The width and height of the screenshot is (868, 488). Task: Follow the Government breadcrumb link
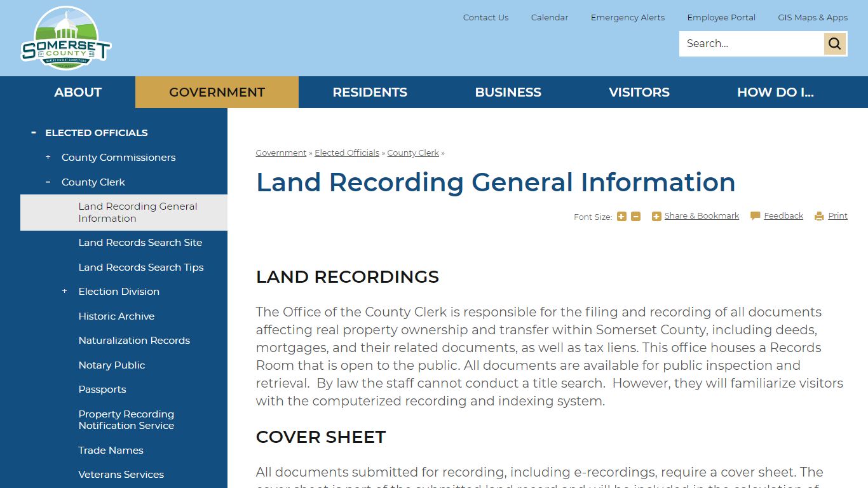[x=281, y=152]
